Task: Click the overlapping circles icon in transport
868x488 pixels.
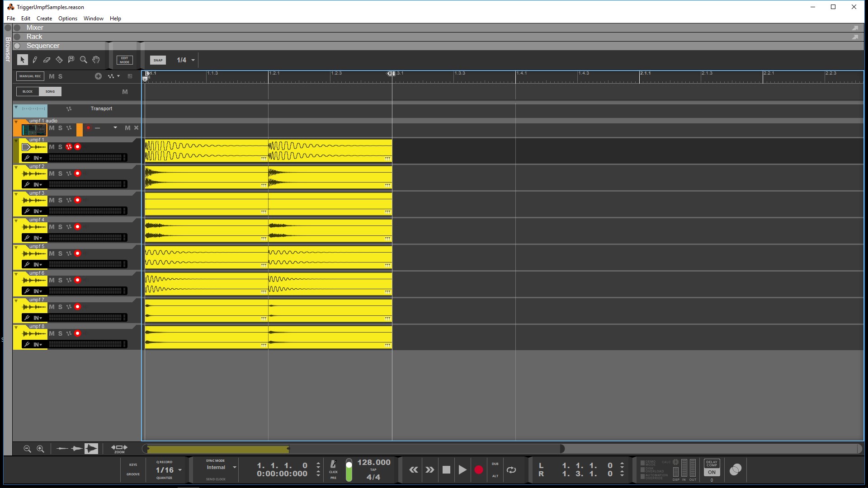Action: pos(736,469)
